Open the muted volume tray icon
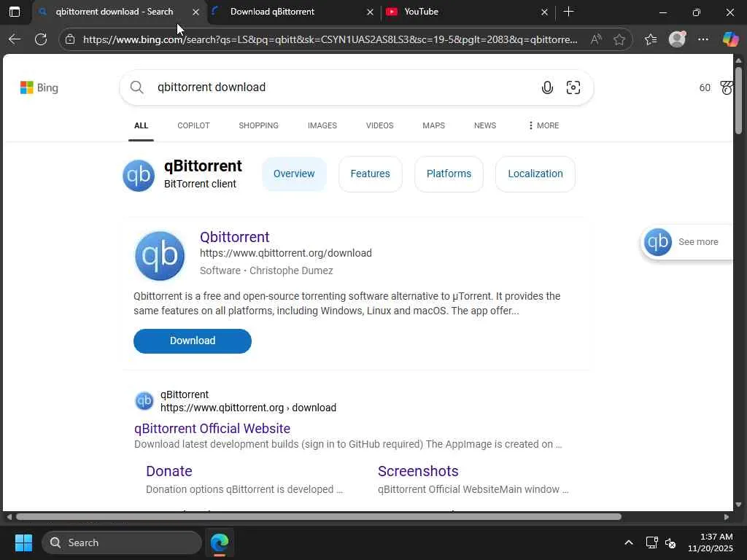The image size is (747, 560). point(670,542)
